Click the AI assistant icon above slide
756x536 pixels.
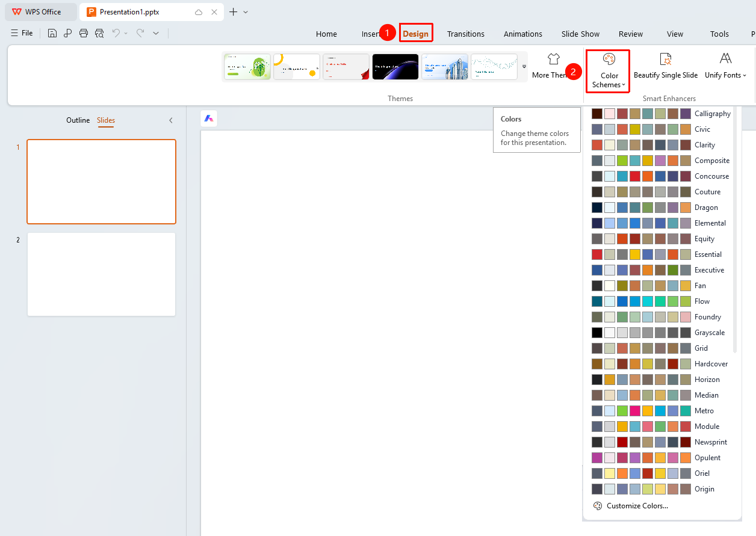(209, 119)
